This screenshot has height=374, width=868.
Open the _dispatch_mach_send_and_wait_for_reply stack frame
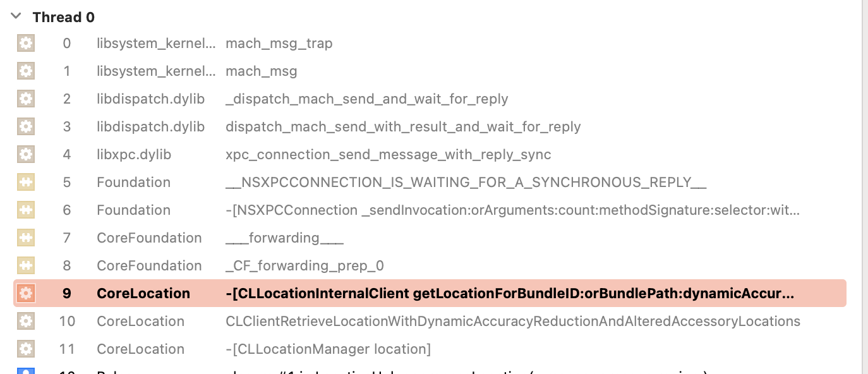pos(367,99)
